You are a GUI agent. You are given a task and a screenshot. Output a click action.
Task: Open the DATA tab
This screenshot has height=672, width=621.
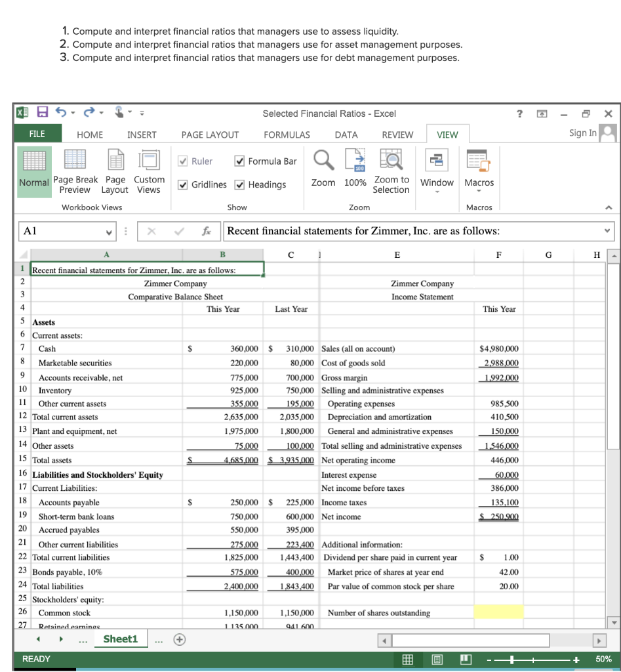click(346, 135)
